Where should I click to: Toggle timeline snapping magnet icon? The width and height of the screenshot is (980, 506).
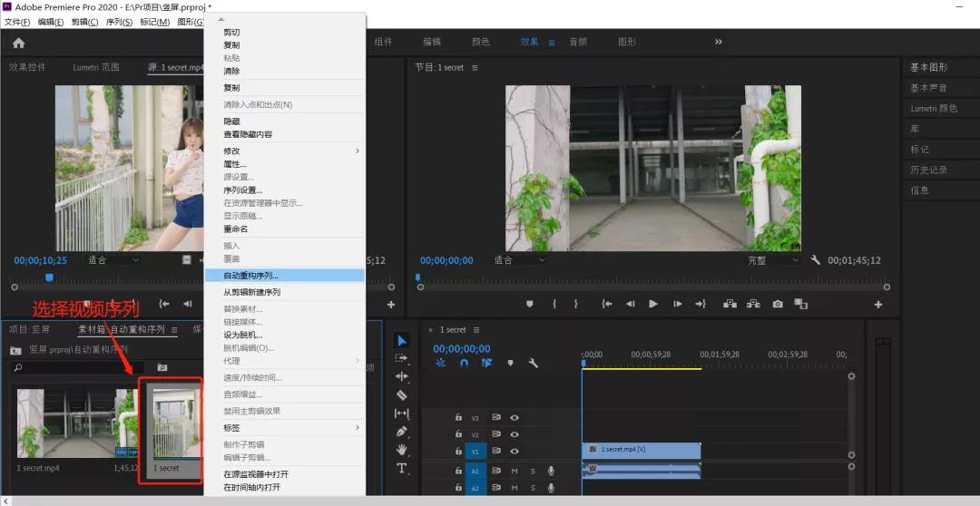click(464, 363)
